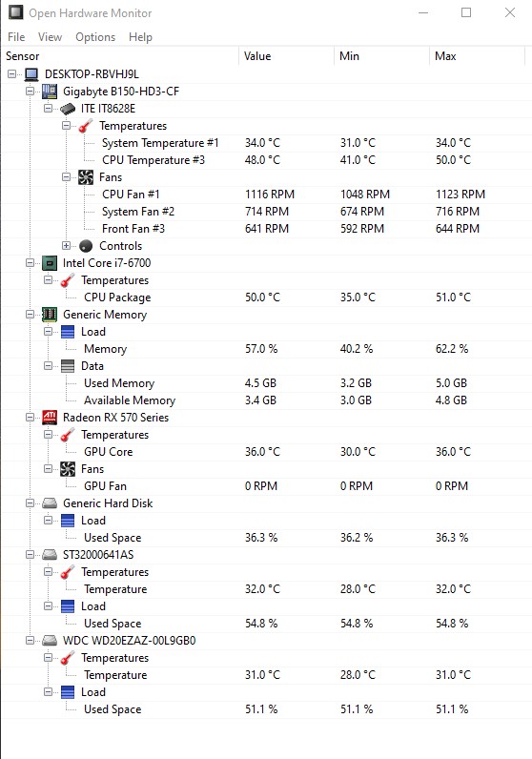This screenshot has height=759, width=532.
Task: Collapse the Generic Hard Disk node
Action: tap(30, 503)
